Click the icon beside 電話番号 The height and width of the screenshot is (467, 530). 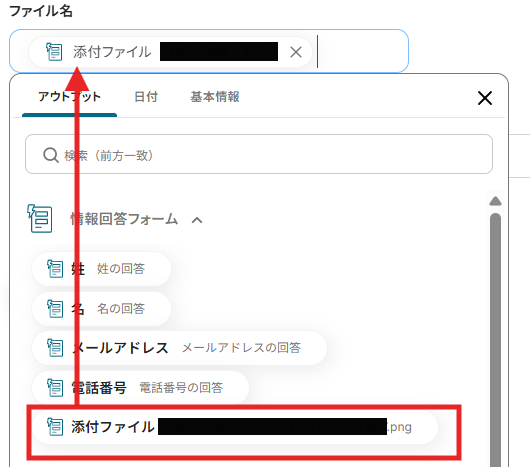pyautogui.click(x=55, y=388)
